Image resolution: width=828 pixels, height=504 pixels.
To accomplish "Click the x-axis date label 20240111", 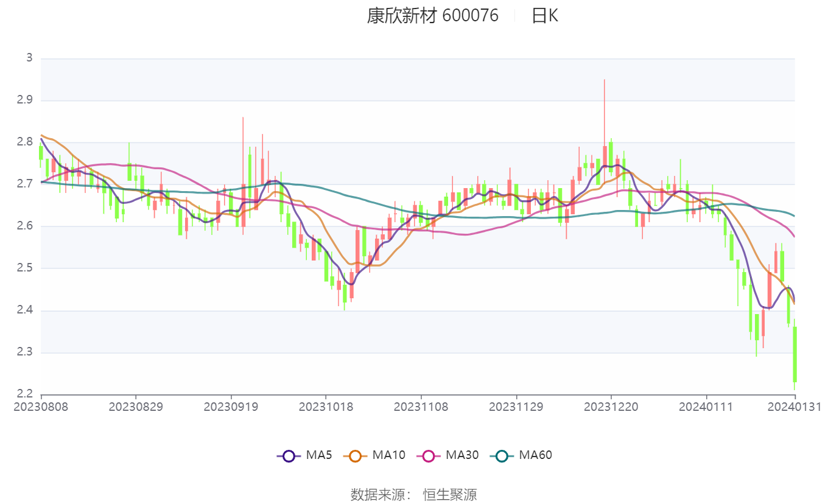I will coord(706,407).
